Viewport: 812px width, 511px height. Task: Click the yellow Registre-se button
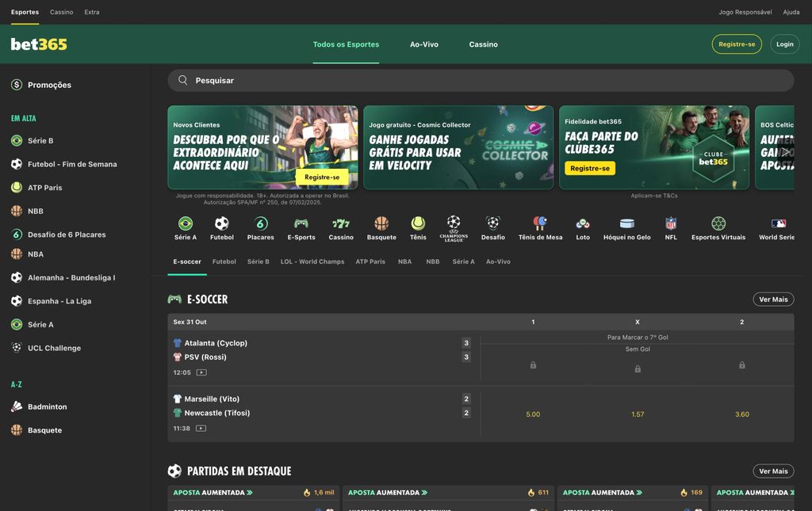[736, 44]
